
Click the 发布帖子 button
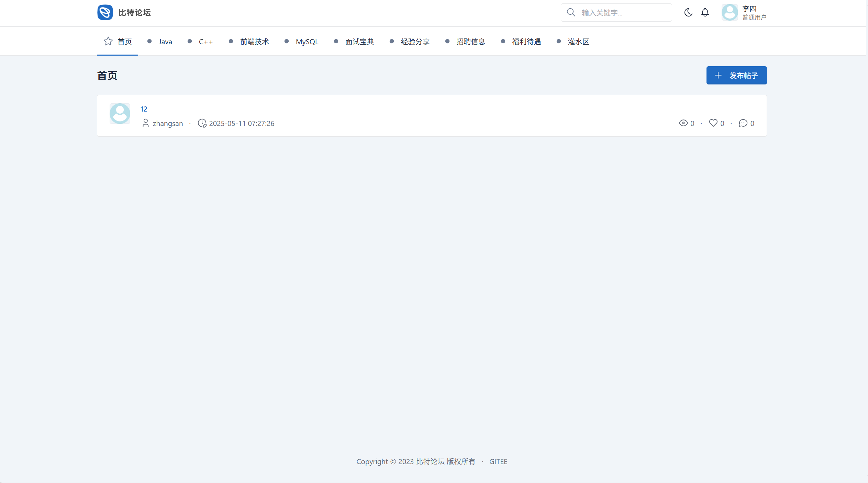(x=736, y=75)
